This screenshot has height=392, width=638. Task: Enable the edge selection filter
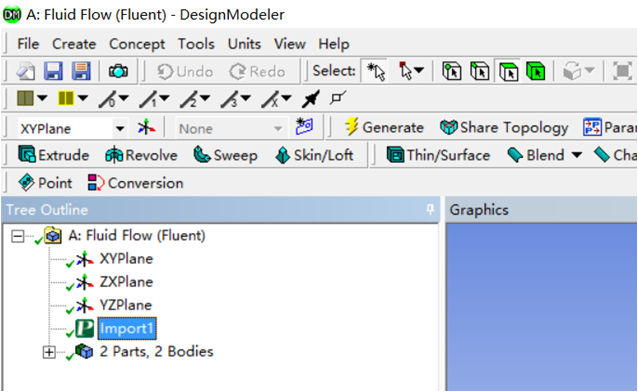point(480,71)
